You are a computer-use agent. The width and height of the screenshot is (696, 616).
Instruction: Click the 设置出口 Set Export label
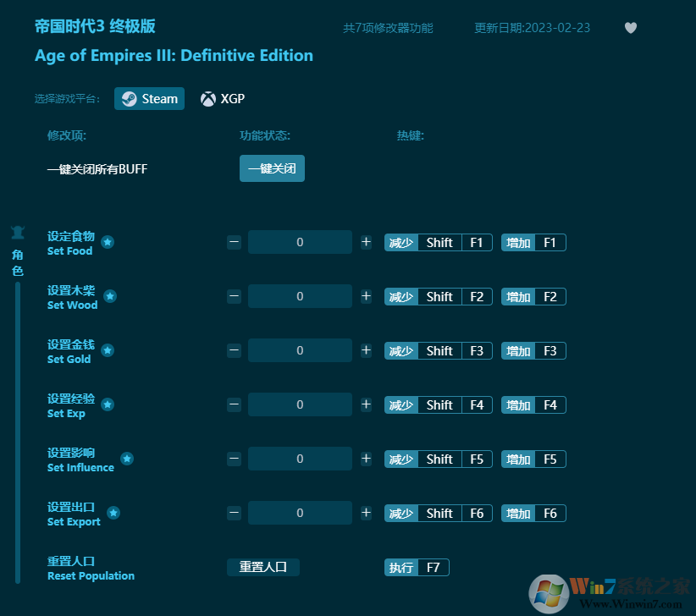74,514
